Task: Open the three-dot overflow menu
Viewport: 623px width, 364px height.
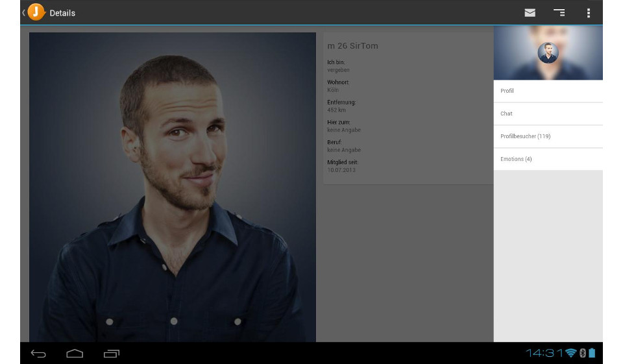Action: pyautogui.click(x=588, y=12)
